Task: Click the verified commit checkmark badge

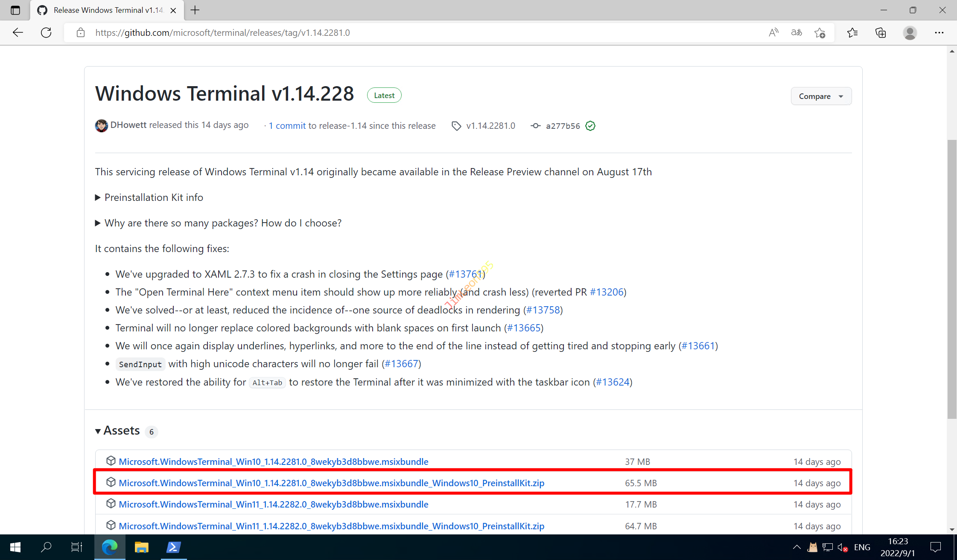Action: click(590, 126)
